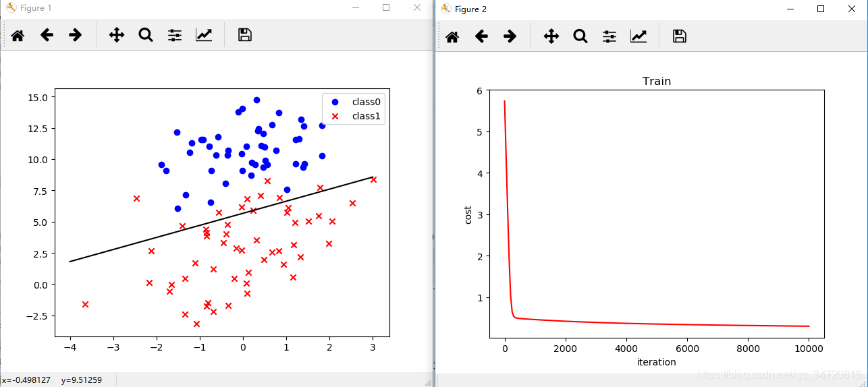
Task: Click the y=9.51259 status bar readout
Action: (x=82, y=380)
